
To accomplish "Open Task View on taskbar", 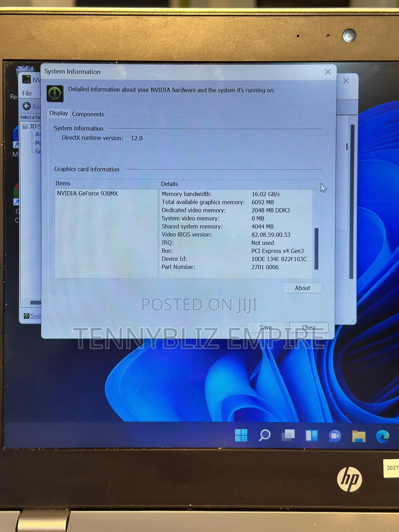I will point(288,435).
